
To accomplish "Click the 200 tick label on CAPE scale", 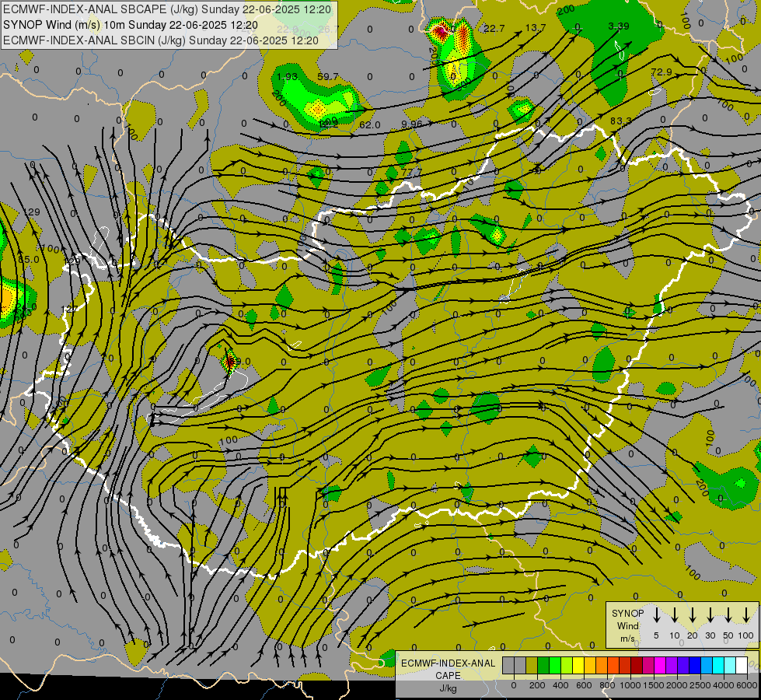I will coord(537,685).
